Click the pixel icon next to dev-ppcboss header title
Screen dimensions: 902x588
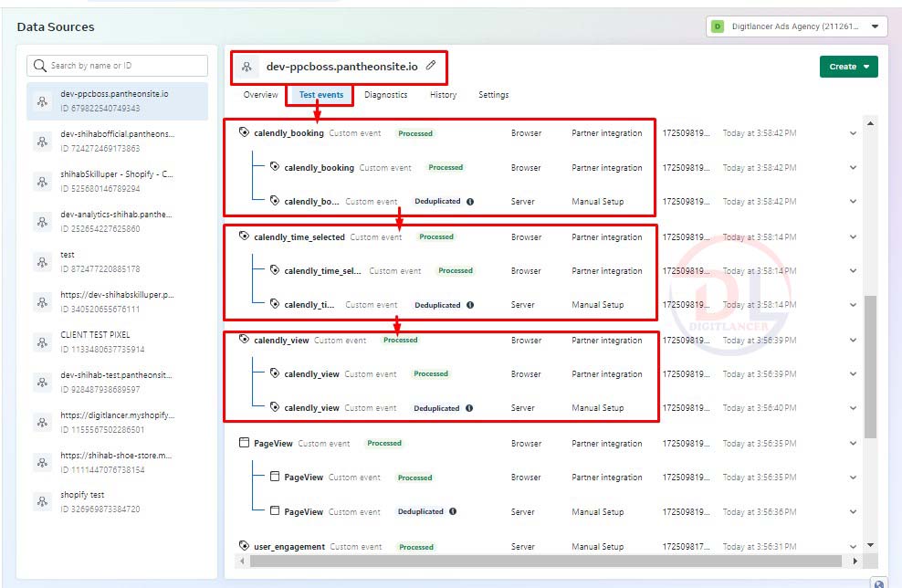pos(246,67)
